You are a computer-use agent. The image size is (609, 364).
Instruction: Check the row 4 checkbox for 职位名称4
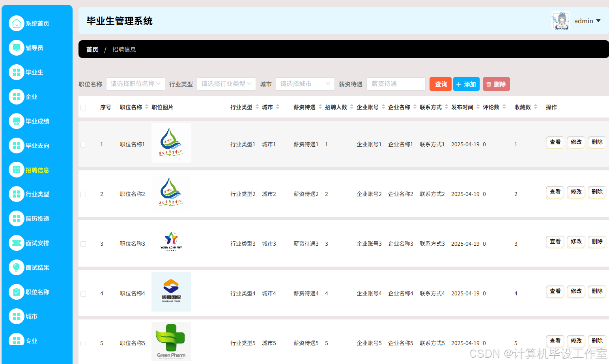[x=83, y=294]
